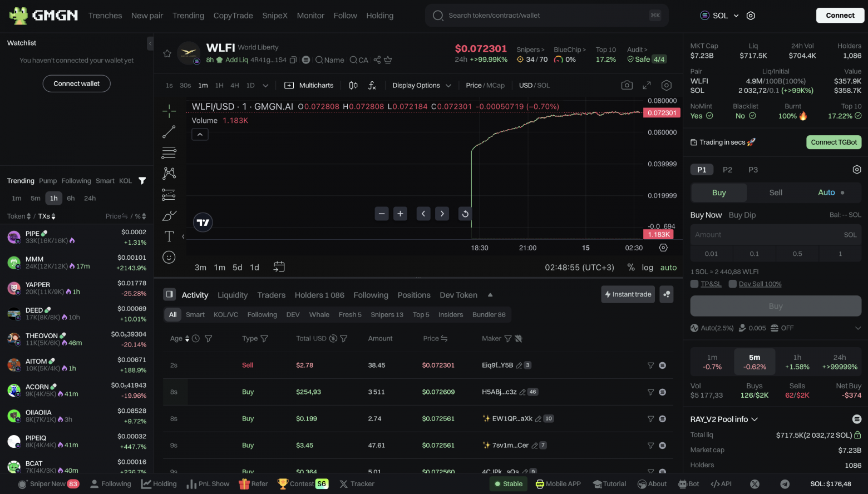Open the Display Options dropdown

421,85
